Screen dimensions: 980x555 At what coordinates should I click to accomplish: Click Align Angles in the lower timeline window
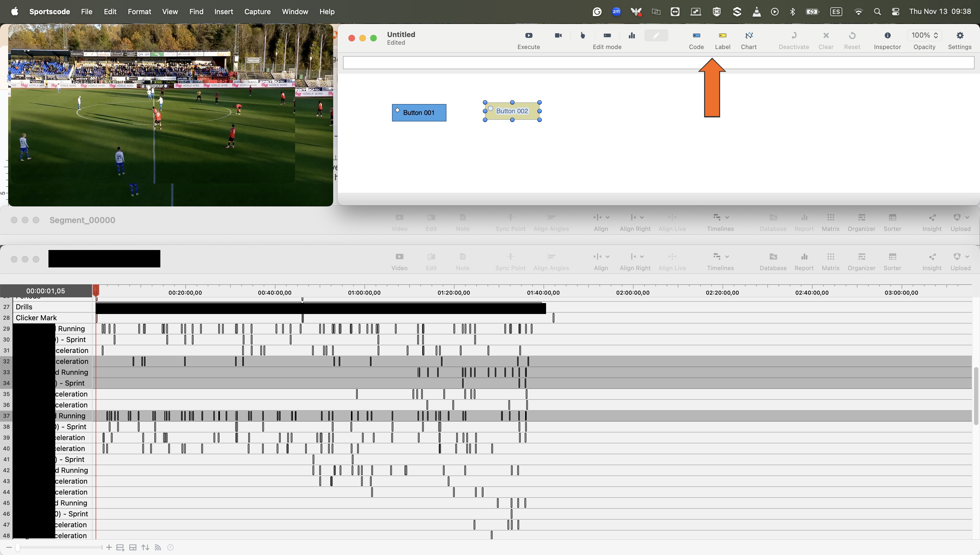[x=551, y=257]
